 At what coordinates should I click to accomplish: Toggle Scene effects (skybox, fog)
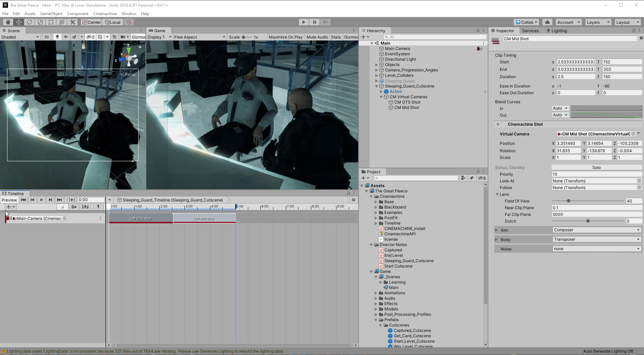(x=74, y=37)
